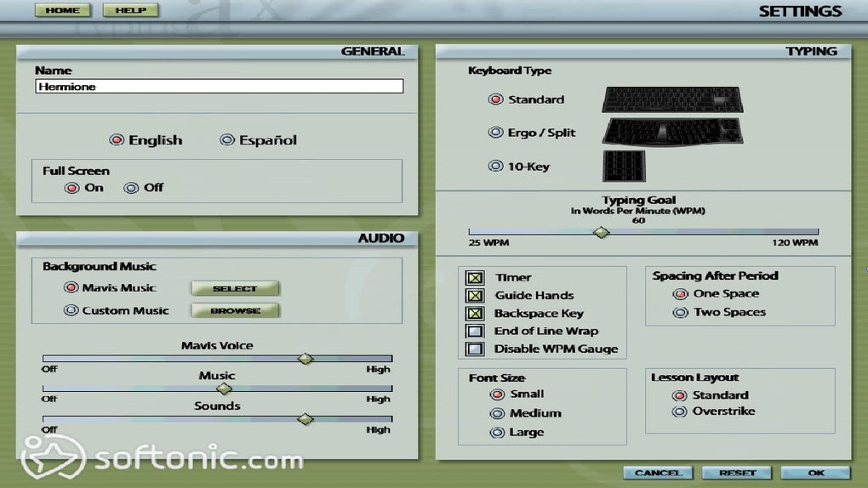Click the Ergo / Split keyboard picture
Viewport: 868px width, 488px height.
672,133
